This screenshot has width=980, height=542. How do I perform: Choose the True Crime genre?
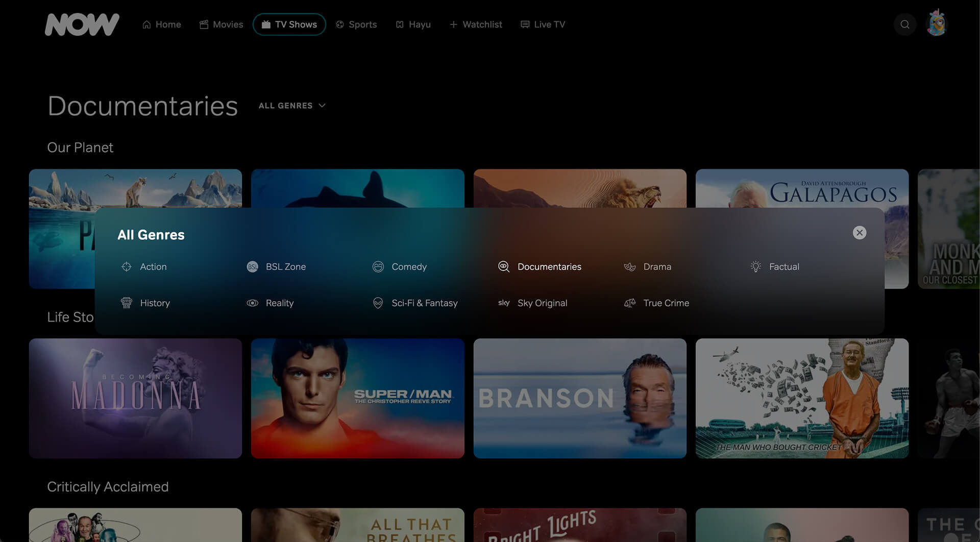pyautogui.click(x=666, y=303)
